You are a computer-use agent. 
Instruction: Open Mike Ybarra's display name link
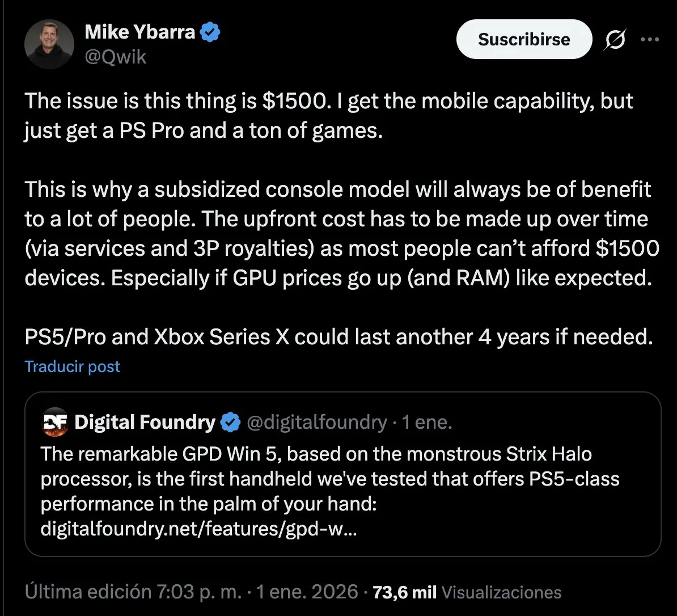[x=139, y=32]
